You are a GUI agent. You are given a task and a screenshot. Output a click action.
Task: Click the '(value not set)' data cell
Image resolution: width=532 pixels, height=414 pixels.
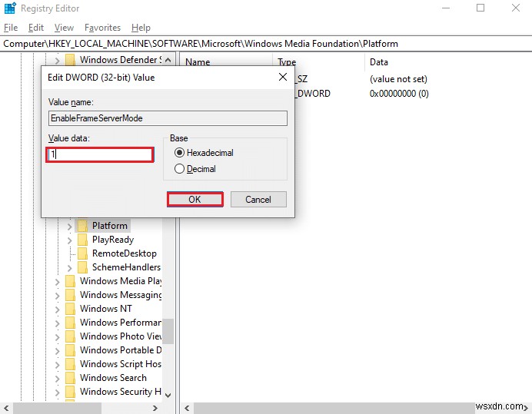(x=398, y=79)
